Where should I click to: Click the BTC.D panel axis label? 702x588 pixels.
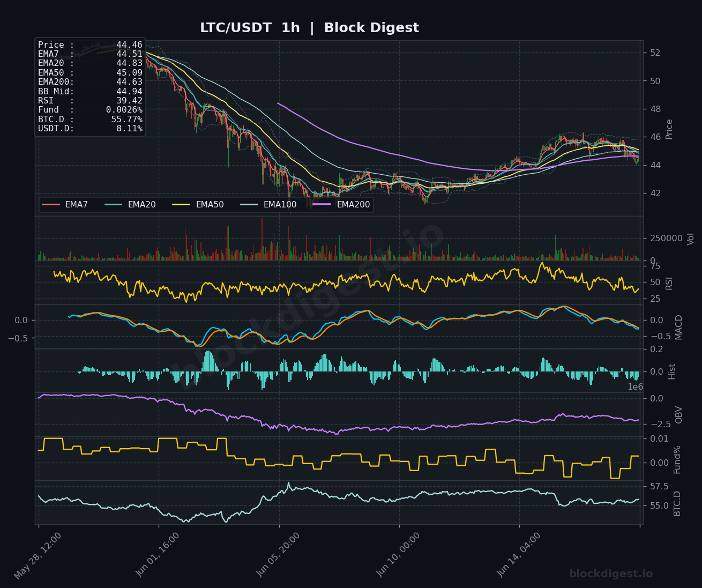tap(677, 503)
